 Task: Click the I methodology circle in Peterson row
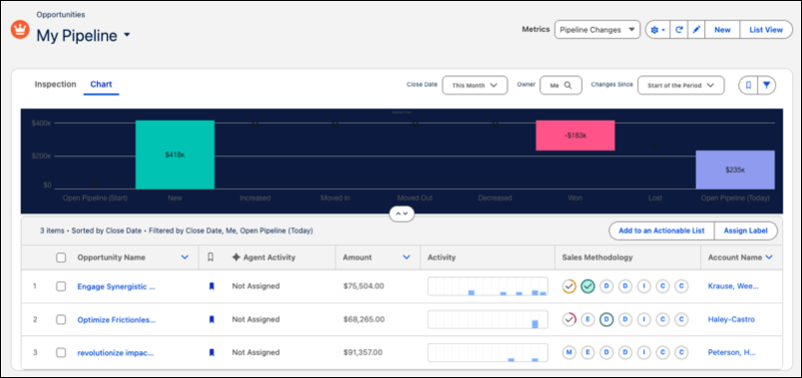pos(643,352)
